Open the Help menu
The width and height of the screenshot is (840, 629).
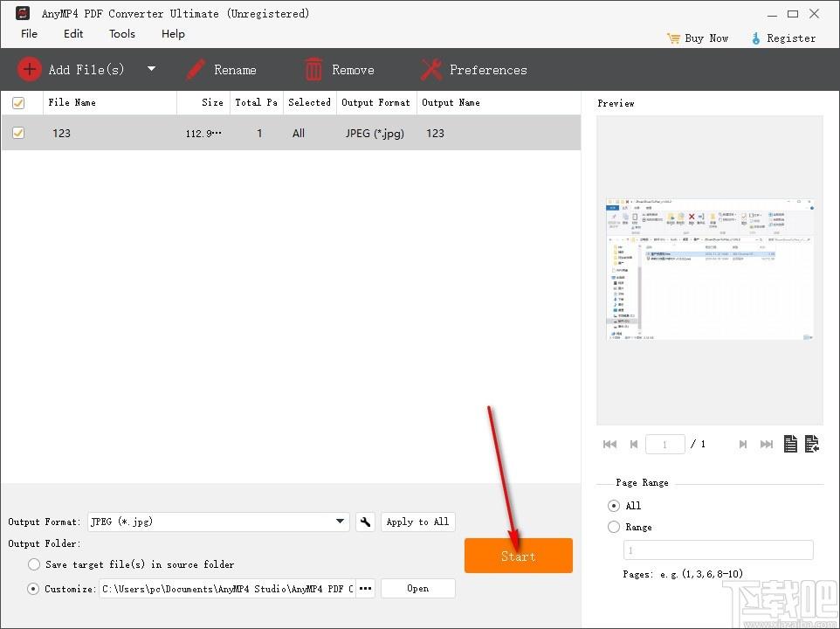click(173, 34)
